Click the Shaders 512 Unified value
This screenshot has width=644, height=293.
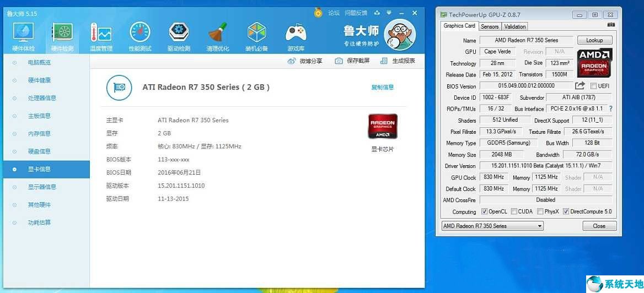[x=505, y=120]
